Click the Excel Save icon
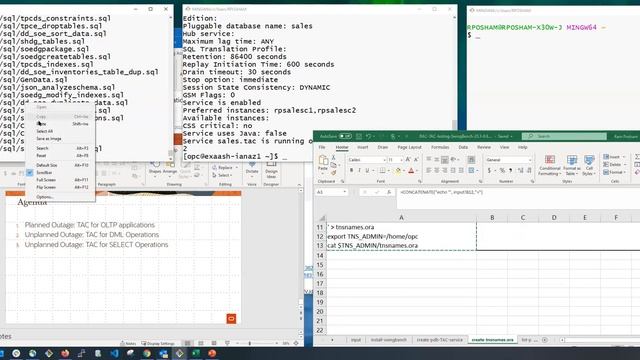The image size is (640, 360). pyautogui.click(x=359, y=136)
